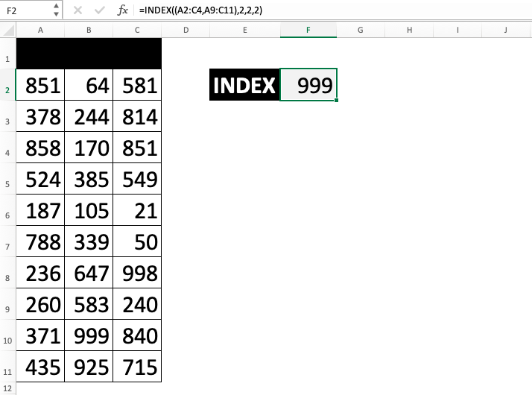Click the confirm checkmark formula icon
Image resolution: width=532 pixels, height=395 pixels.
(x=99, y=10)
